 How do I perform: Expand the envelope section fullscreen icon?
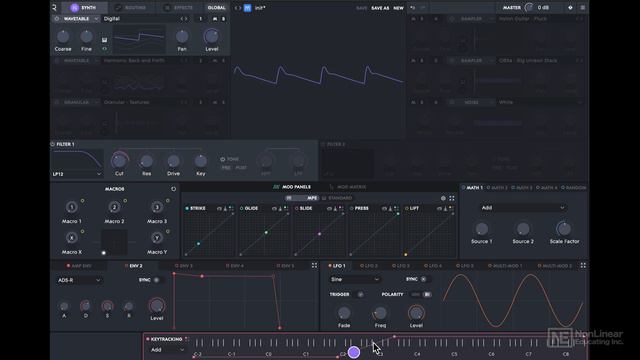(314, 265)
